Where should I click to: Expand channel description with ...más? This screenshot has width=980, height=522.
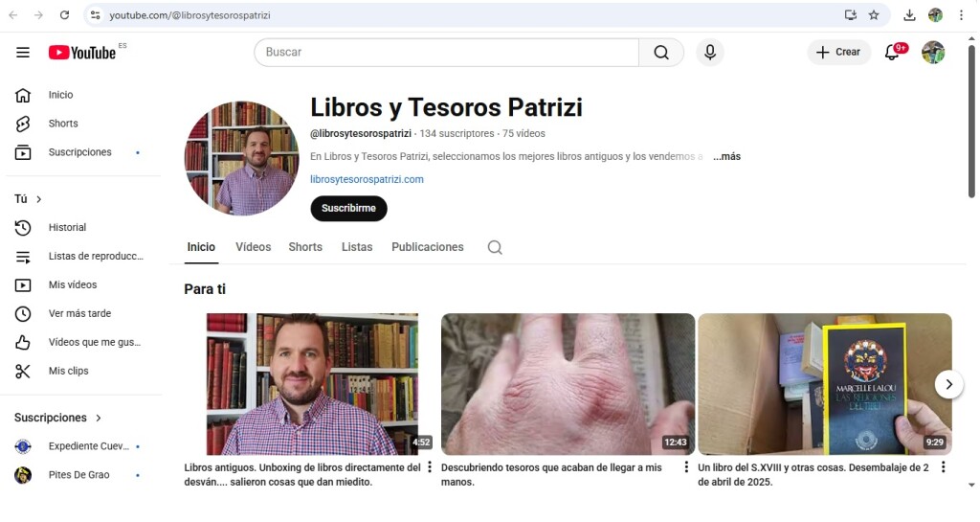pos(726,157)
